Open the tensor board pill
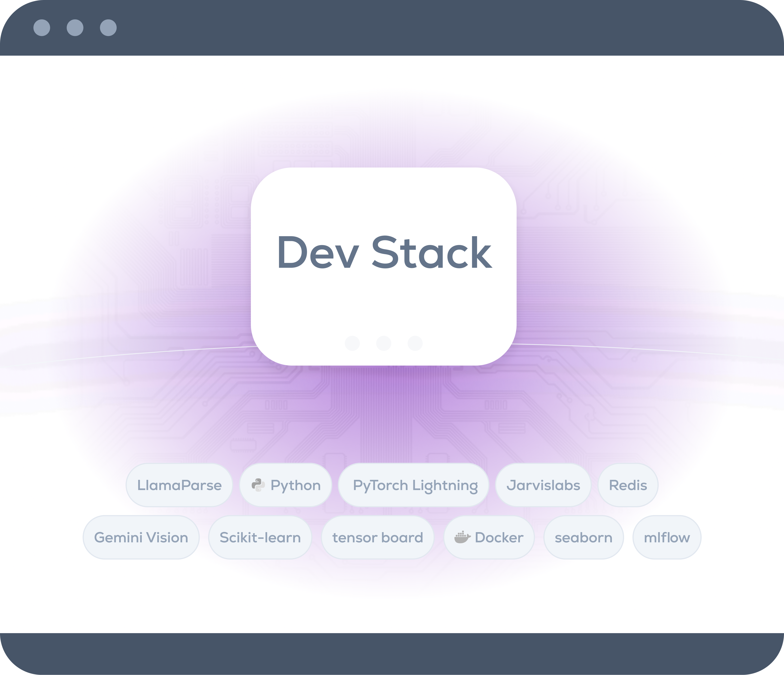The width and height of the screenshot is (784, 675). (x=378, y=537)
